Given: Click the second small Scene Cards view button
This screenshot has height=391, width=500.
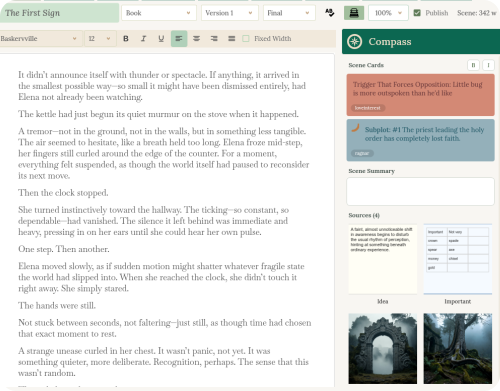Looking at the screenshot, I should point(488,65).
